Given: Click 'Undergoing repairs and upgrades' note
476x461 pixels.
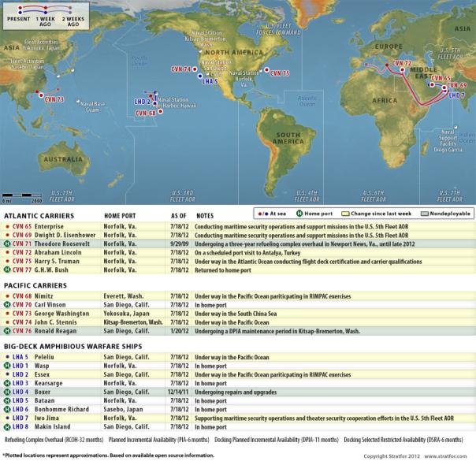Looking at the screenshot, I should 236,392.
